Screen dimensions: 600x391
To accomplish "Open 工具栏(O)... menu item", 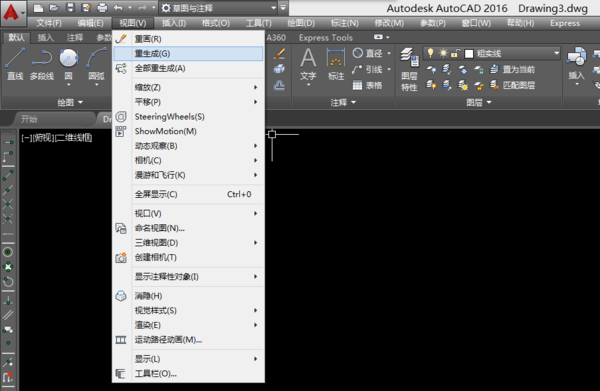I will tap(188, 373).
